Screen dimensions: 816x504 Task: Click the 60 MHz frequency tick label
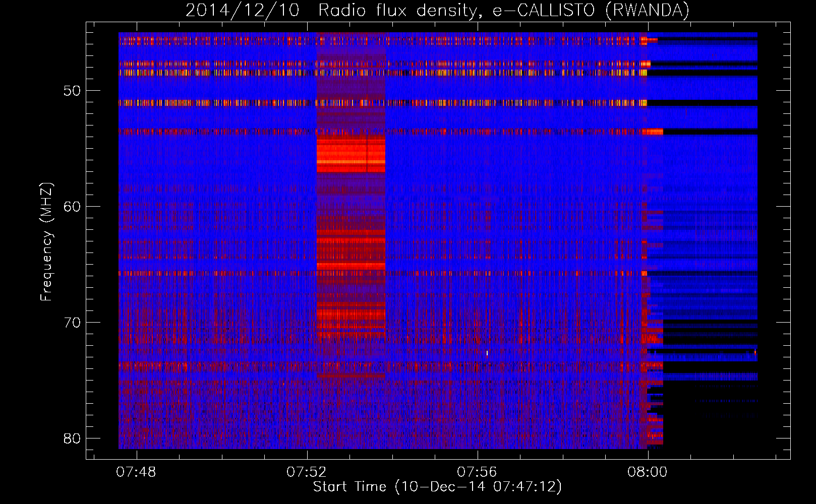coord(72,207)
